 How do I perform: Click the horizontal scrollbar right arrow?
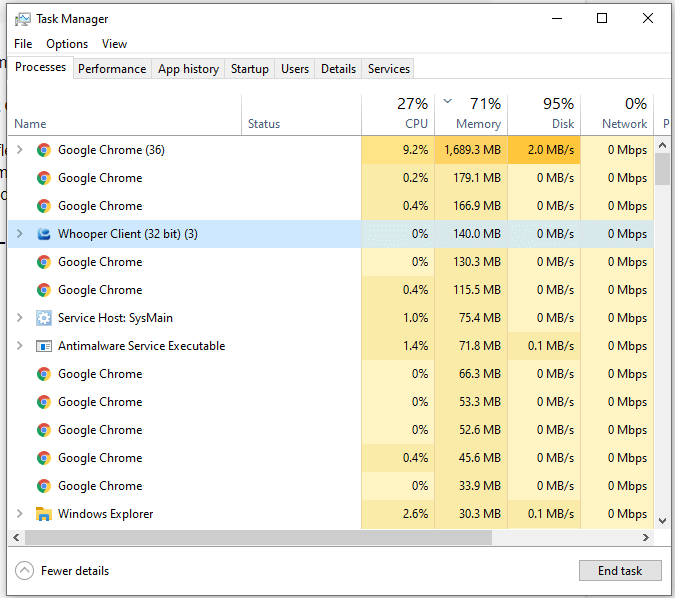point(645,537)
